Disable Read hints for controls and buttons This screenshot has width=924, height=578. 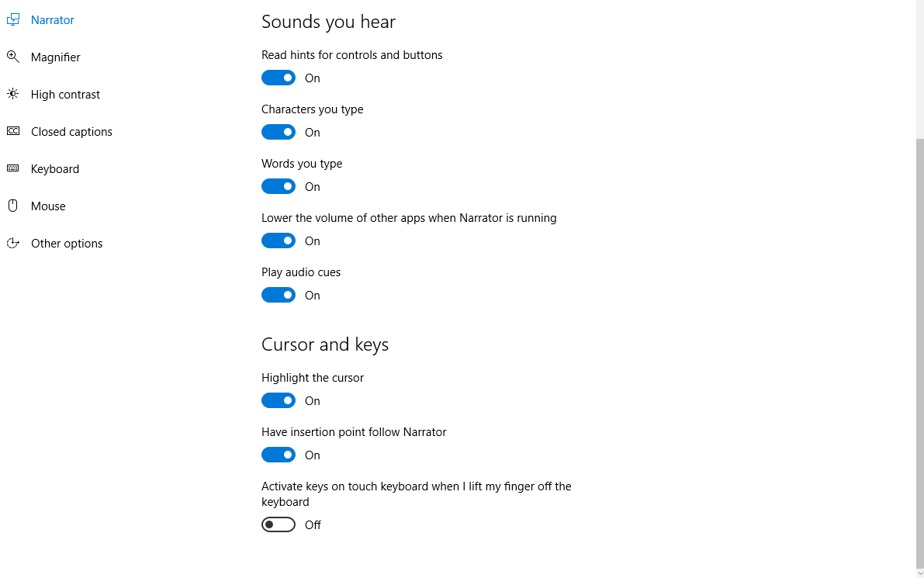(279, 78)
